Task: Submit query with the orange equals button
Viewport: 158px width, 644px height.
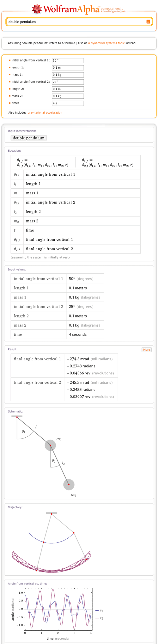Action: [x=148, y=22]
